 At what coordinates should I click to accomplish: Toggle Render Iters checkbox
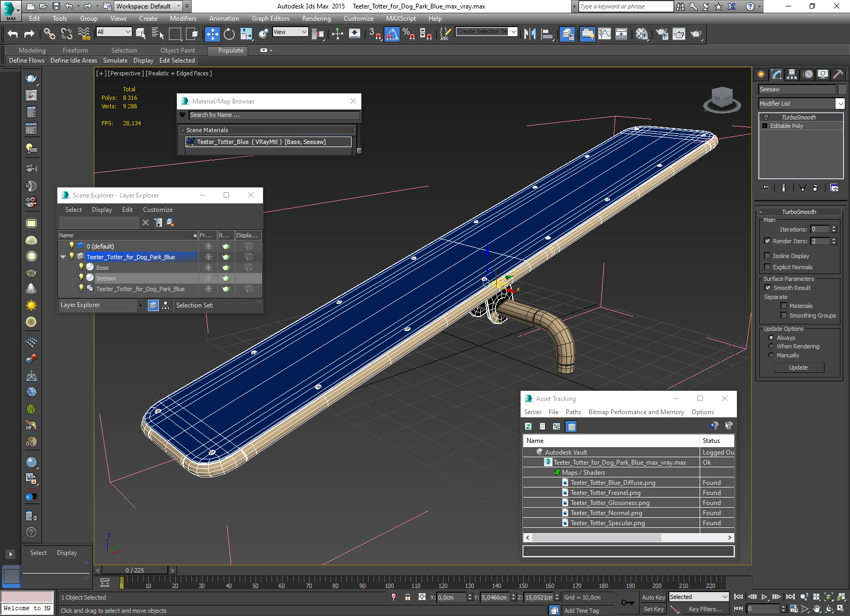(767, 241)
